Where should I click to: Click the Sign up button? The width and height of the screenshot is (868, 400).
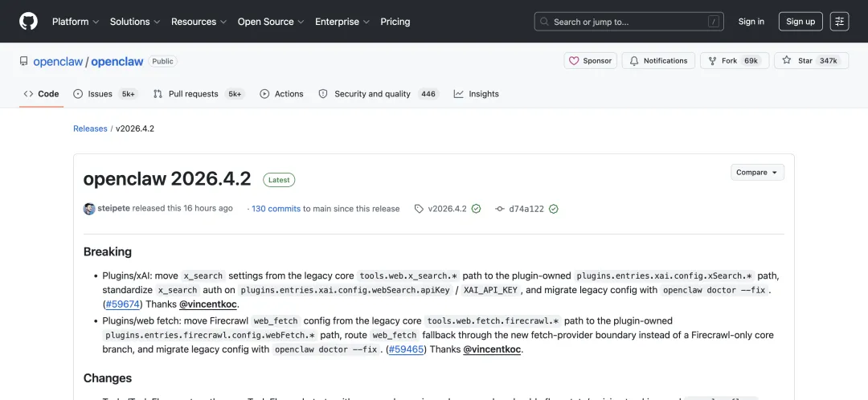click(x=800, y=22)
